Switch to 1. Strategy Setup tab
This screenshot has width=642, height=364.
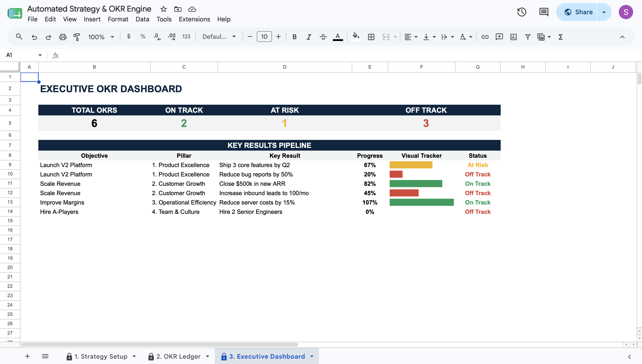tap(101, 356)
